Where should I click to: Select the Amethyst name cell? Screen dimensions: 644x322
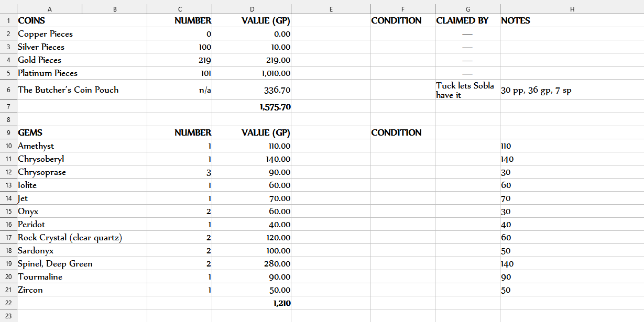point(36,146)
